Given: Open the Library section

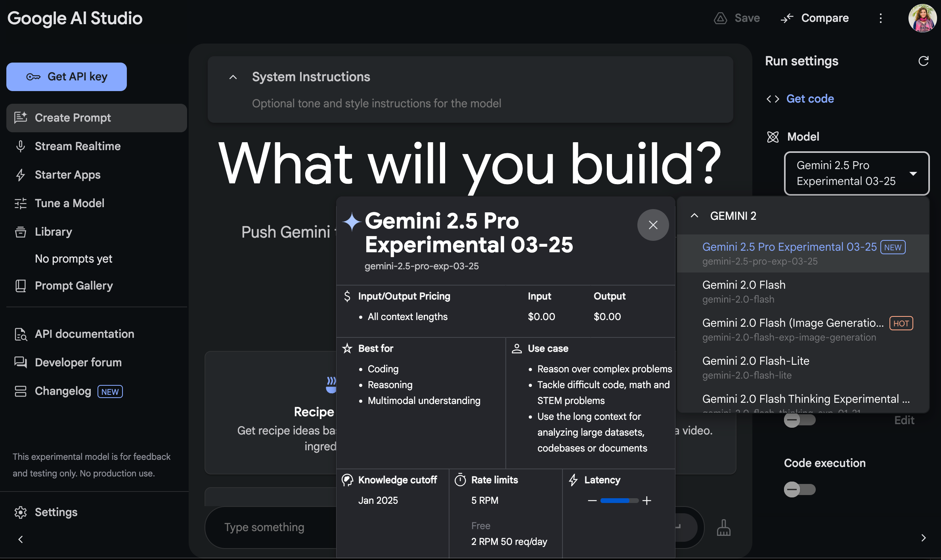Looking at the screenshot, I should point(54,232).
